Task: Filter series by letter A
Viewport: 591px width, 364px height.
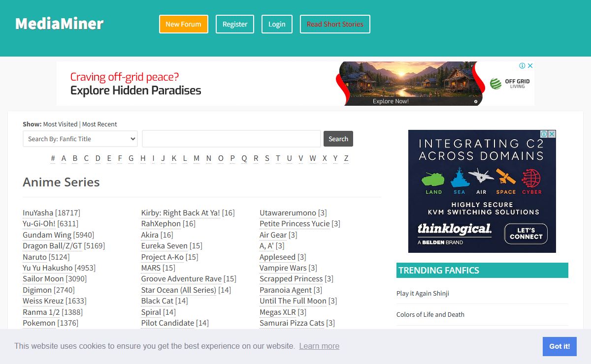Action: click(64, 158)
